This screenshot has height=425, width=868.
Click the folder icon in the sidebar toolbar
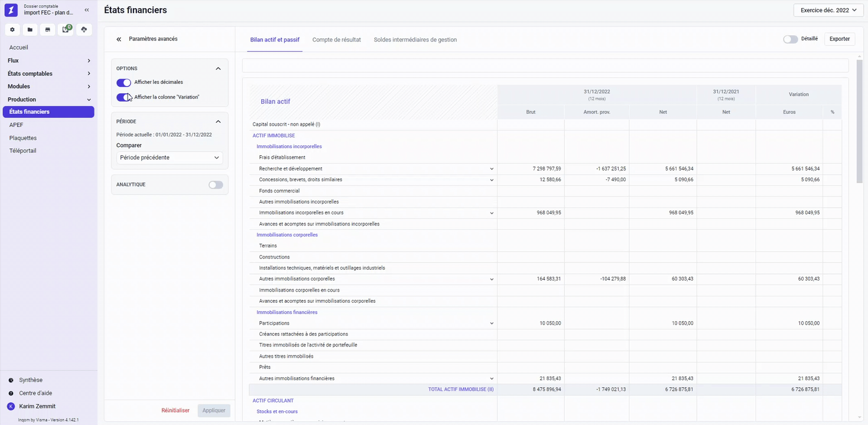tap(30, 30)
